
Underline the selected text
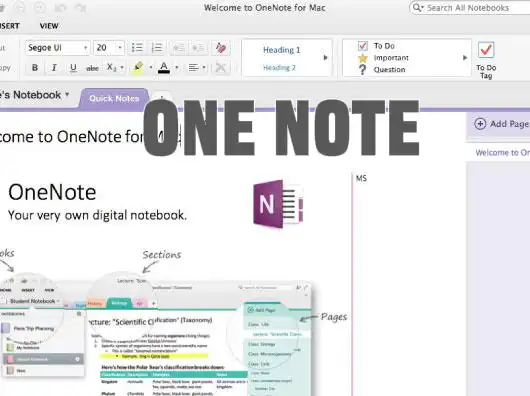pyautogui.click(x=73, y=68)
